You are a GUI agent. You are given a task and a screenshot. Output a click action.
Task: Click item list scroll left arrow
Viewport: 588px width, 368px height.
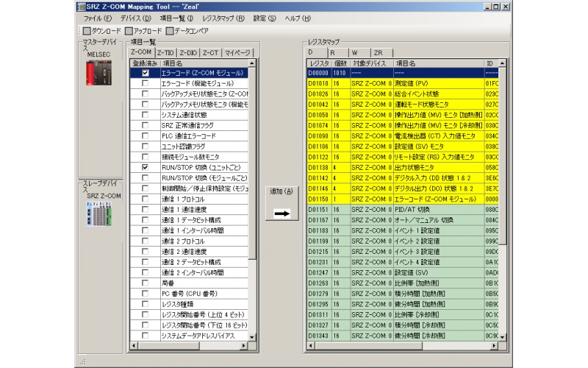point(135,345)
